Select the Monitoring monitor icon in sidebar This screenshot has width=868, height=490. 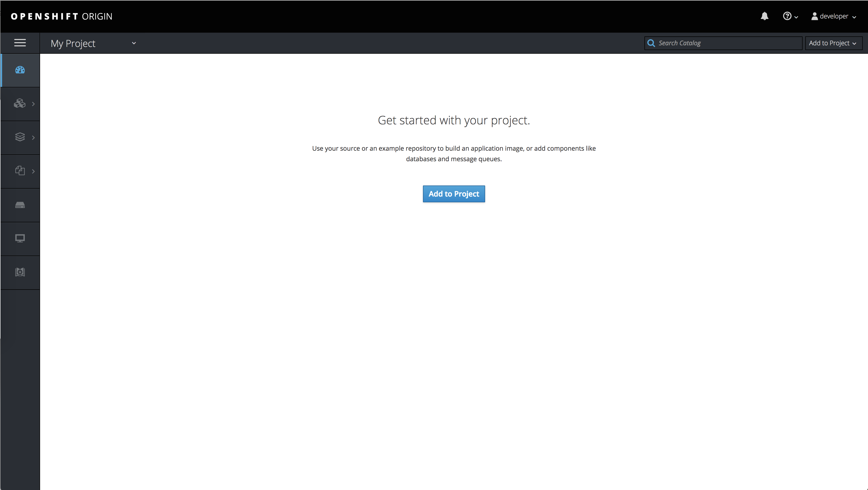click(20, 238)
